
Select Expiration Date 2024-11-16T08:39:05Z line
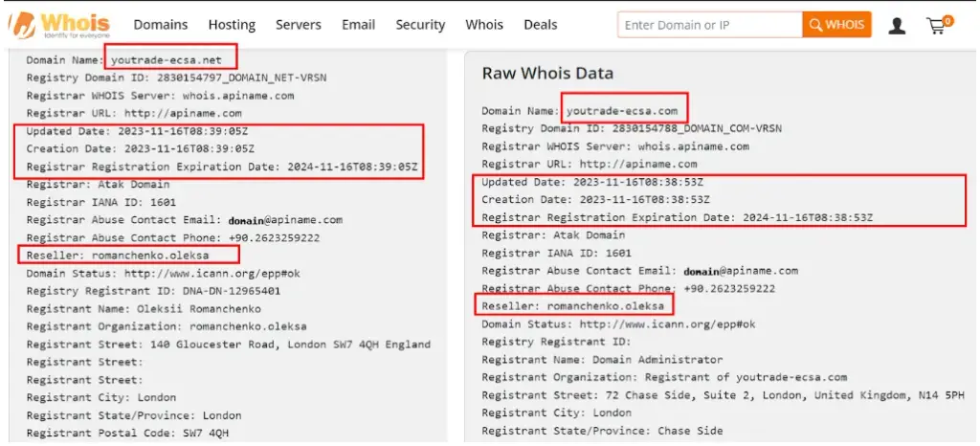click(222, 167)
